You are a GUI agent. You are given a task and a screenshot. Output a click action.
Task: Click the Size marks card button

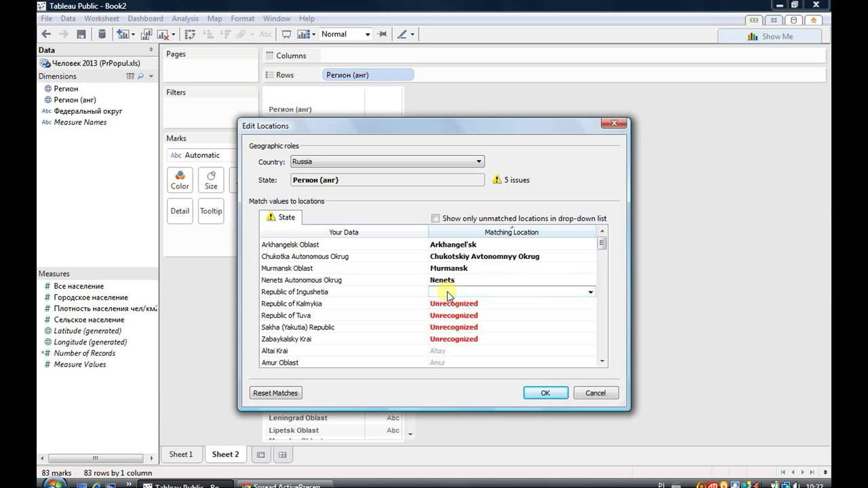[211, 180]
